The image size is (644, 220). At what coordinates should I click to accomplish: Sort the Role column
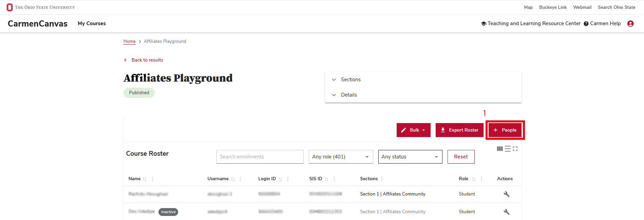(x=474, y=179)
